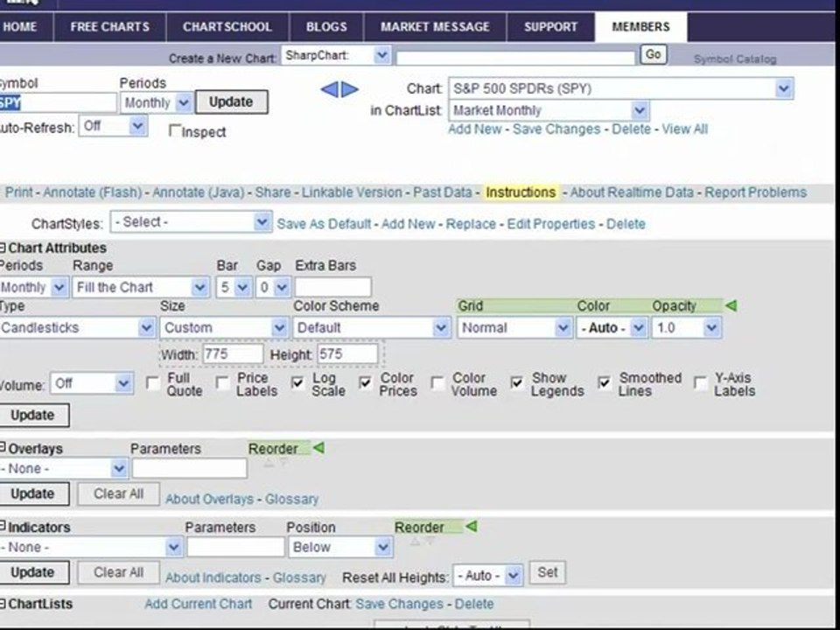Open the Gap value dropdown
This screenshot has height=630, width=840.
click(274, 287)
